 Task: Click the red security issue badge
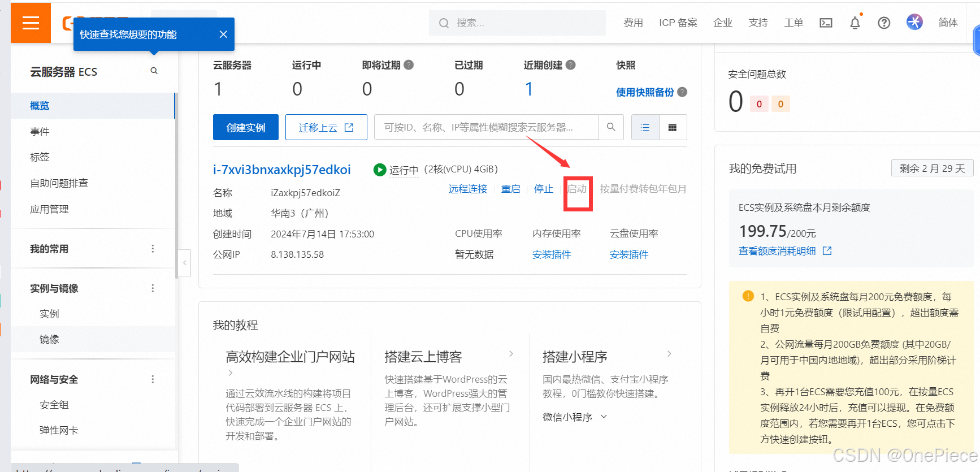(x=759, y=104)
